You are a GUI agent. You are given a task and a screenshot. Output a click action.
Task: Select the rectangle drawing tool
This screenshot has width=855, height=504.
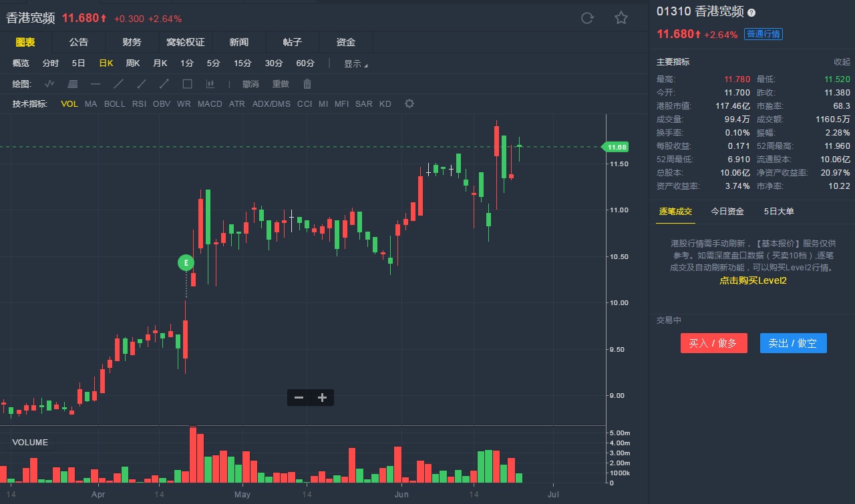[x=187, y=84]
